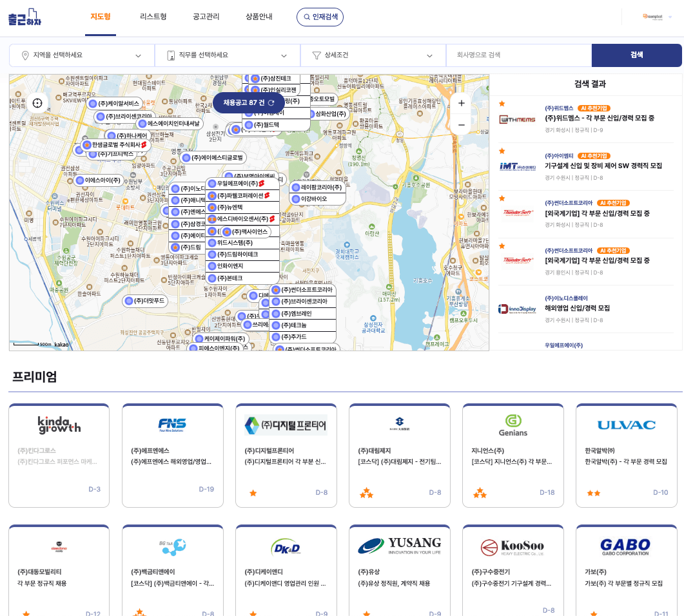Select the 위드시스템(주) map marker

242,243
